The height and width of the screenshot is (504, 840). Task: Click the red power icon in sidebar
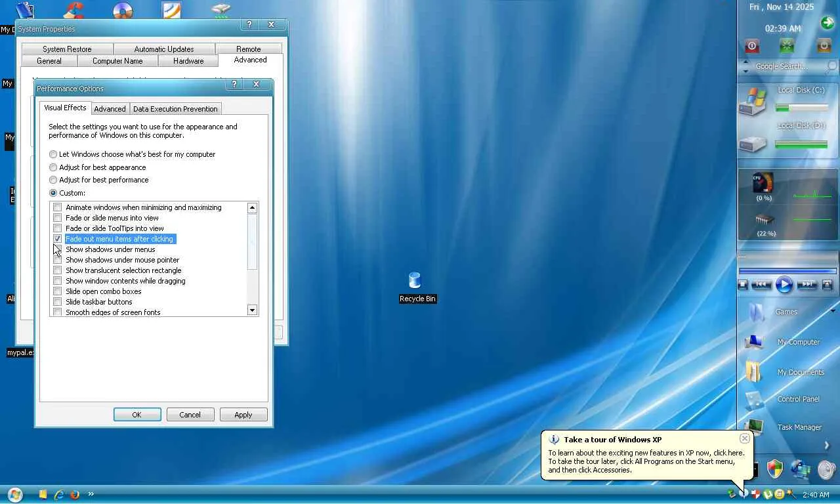752,46
